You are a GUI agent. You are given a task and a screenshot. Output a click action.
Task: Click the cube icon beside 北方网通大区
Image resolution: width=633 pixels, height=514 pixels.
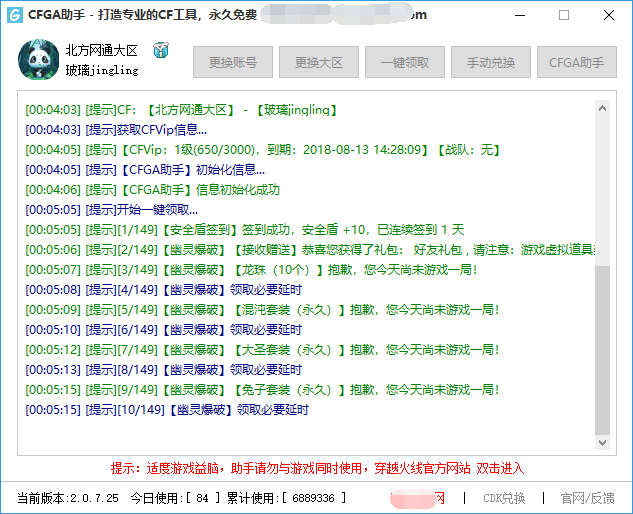click(160, 51)
